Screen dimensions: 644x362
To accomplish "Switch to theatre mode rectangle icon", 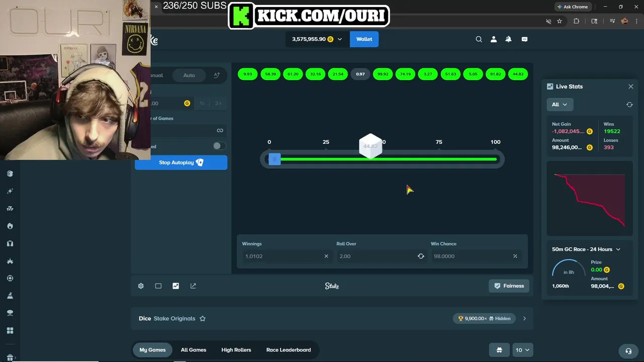I will coord(158,286).
